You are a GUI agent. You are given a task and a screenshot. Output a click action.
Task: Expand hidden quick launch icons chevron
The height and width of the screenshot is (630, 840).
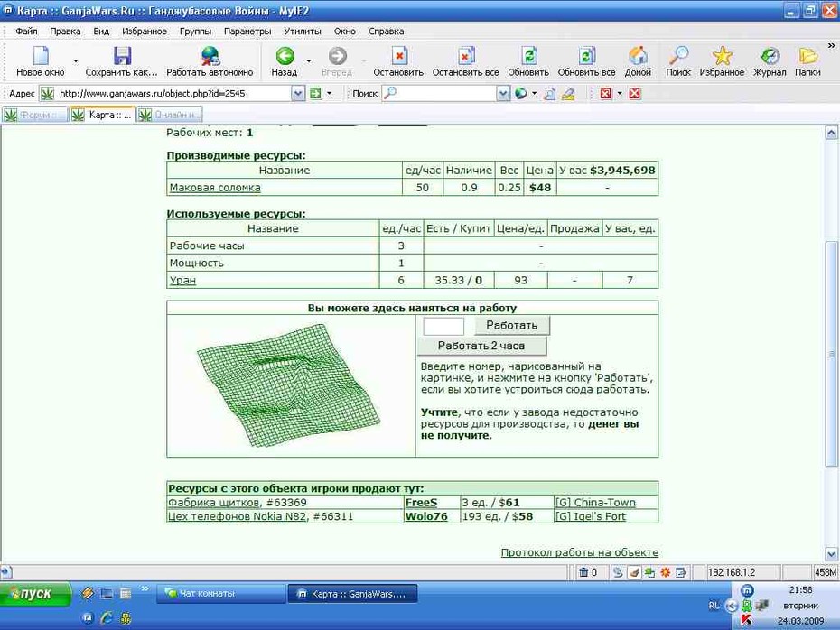pos(145,588)
